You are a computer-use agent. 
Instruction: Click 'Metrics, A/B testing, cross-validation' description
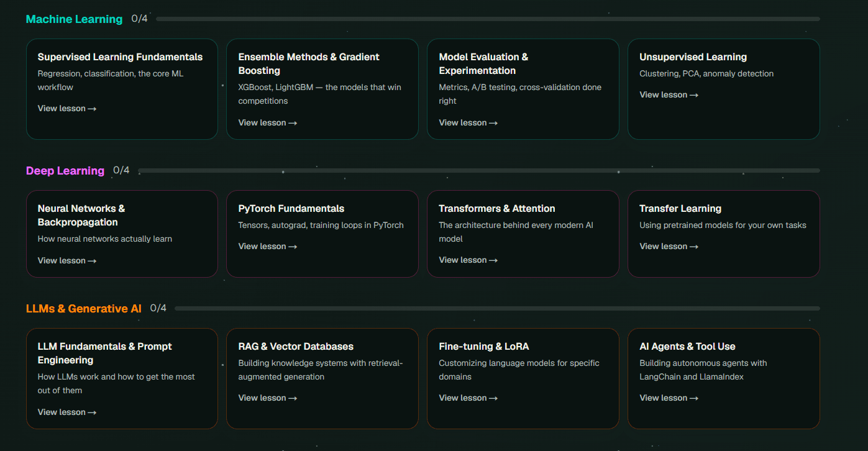tap(520, 94)
